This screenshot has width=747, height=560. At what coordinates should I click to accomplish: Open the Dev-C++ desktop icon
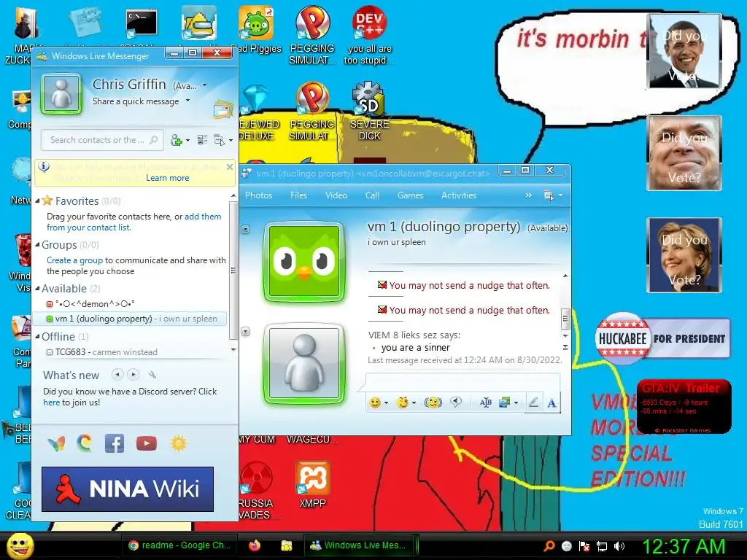(369, 35)
